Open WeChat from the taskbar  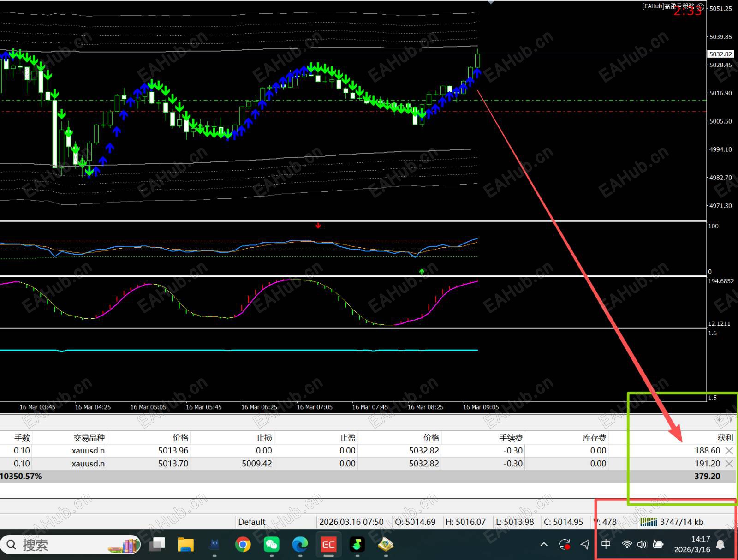coord(271,545)
